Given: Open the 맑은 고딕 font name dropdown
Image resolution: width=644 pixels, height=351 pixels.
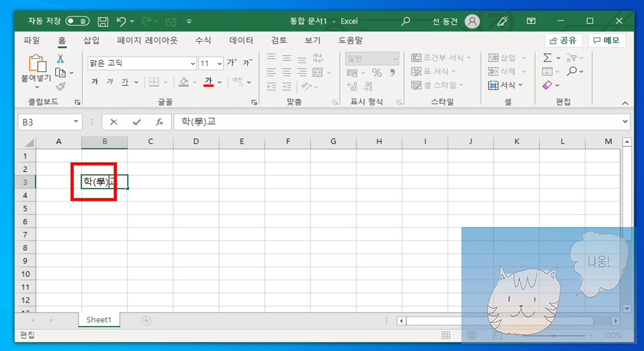Looking at the screenshot, I should coord(193,63).
